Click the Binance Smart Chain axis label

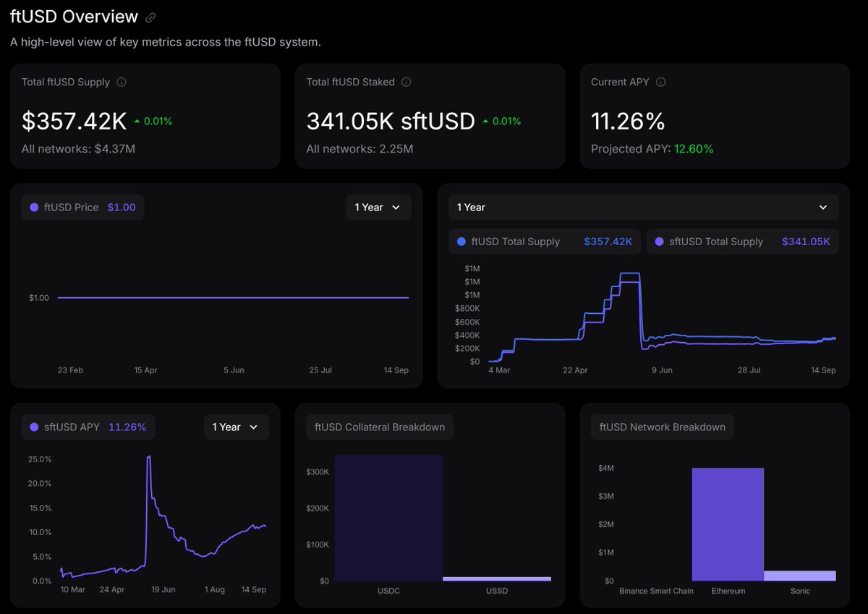[656, 592]
